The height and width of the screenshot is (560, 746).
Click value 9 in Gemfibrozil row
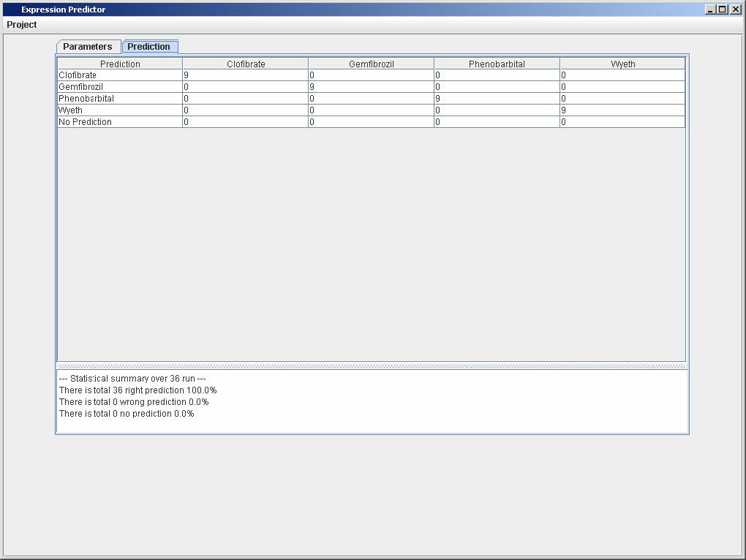(371, 87)
